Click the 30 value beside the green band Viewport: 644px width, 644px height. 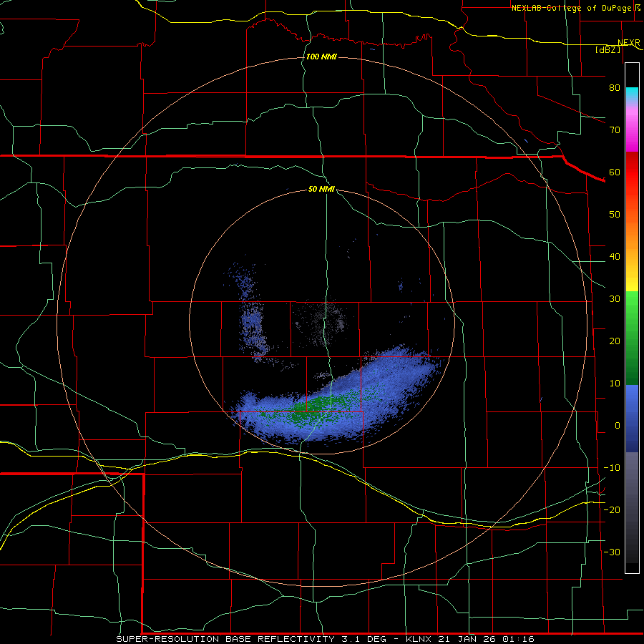615,299
